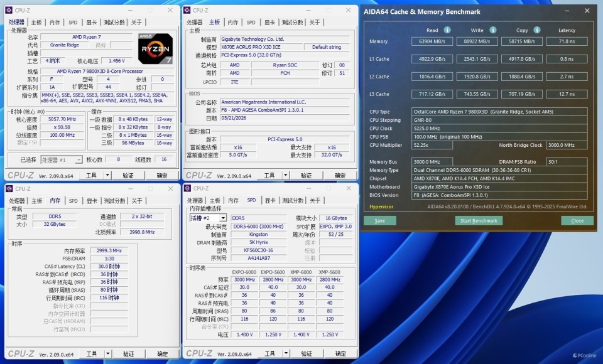Click CPU-Z icon in memory window title bar
This screenshot has height=364, width=603.
9,189
